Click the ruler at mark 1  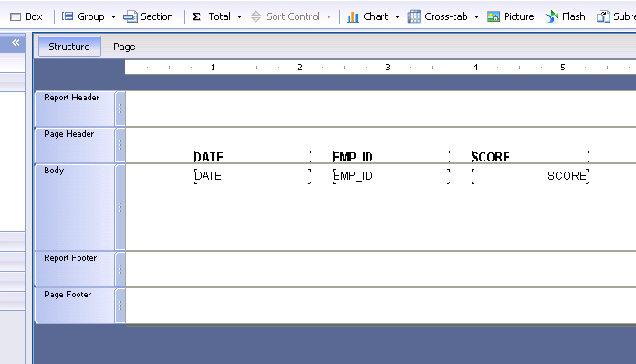(213, 68)
